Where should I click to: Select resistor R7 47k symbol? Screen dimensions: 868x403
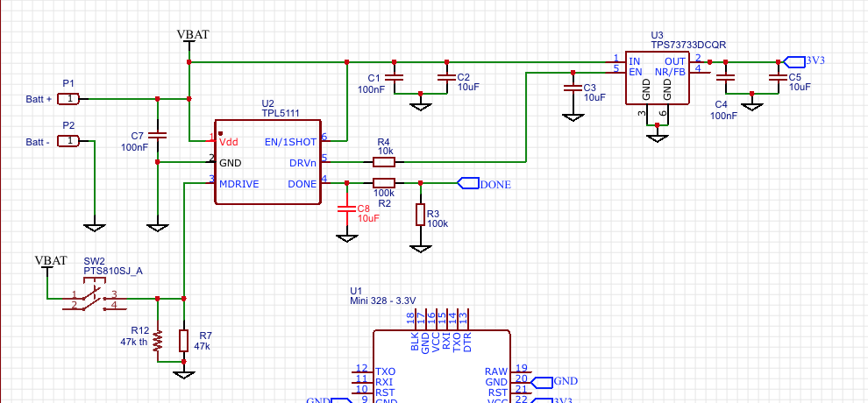click(x=184, y=341)
